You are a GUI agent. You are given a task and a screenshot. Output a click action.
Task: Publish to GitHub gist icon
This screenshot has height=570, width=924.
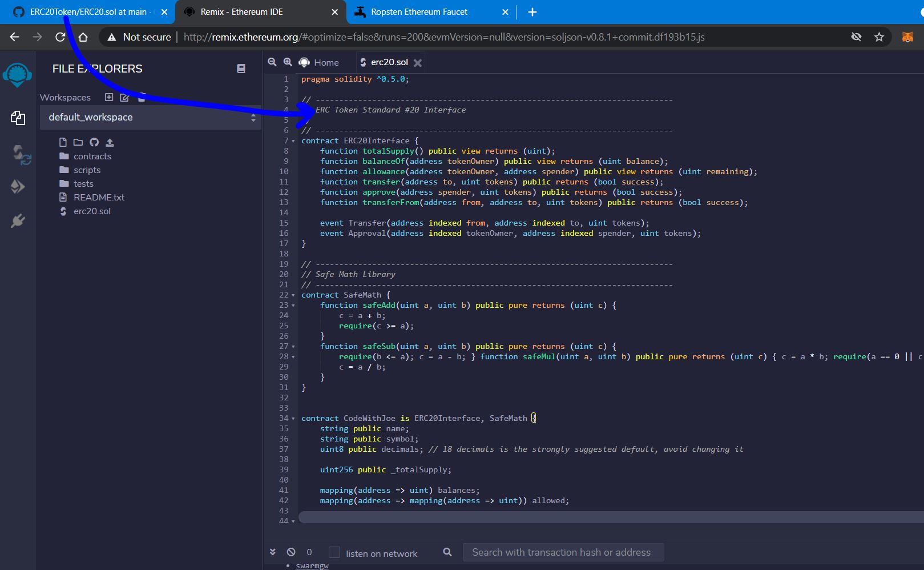[94, 142]
